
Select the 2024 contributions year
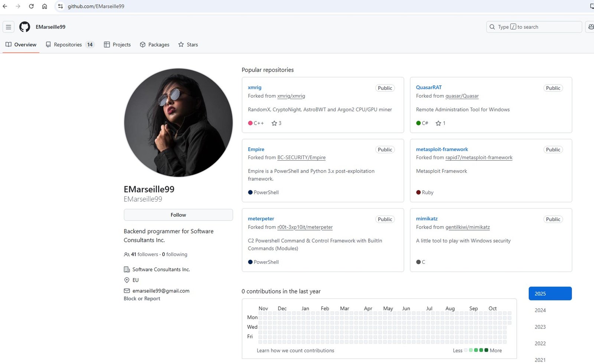pos(540,310)
